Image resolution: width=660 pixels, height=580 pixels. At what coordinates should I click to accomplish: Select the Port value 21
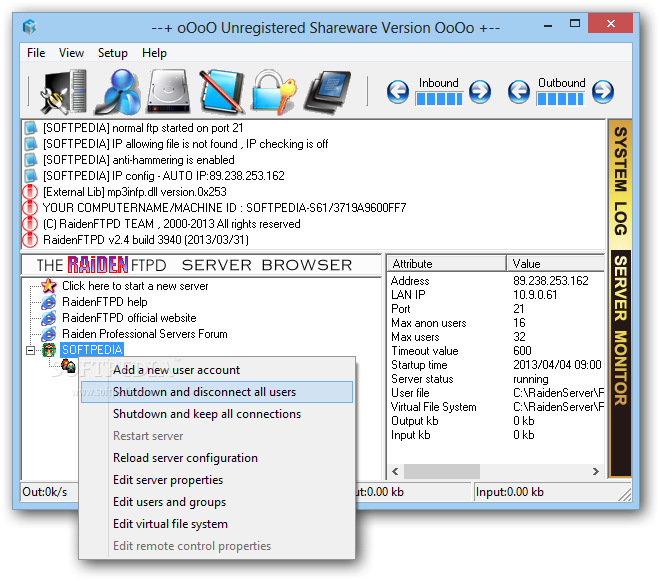pos(519,309)
